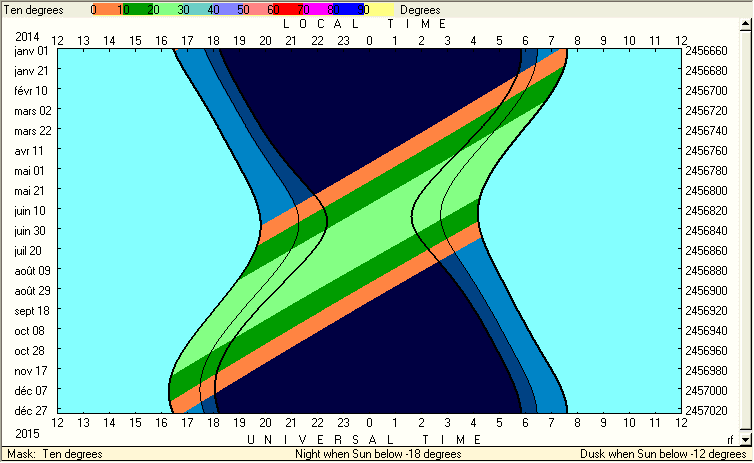Click Julian date '2456900'

[x=706, y=291]
